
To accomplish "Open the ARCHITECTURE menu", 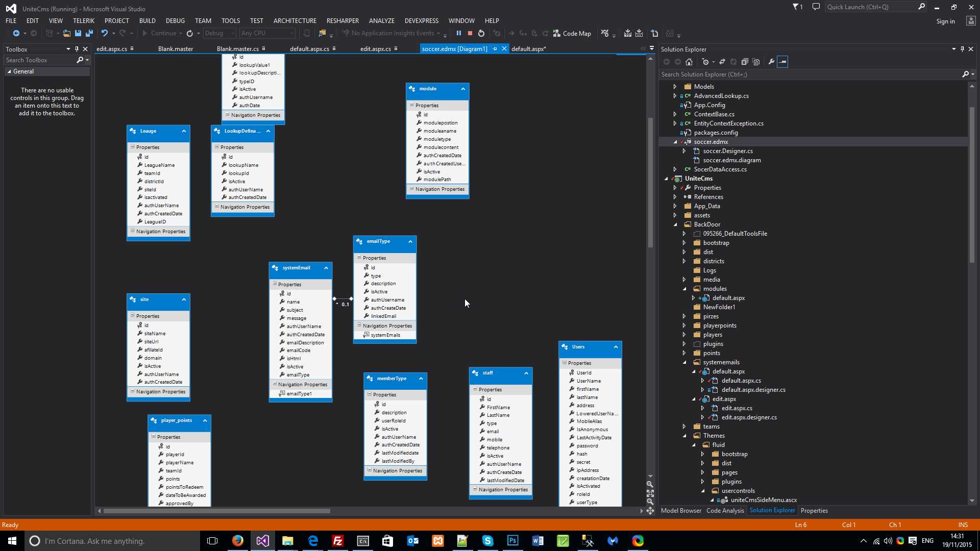I will point(295,20).
